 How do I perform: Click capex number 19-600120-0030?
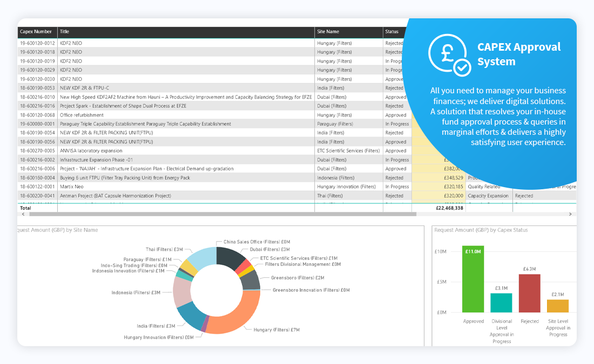(x=37, y=79)
